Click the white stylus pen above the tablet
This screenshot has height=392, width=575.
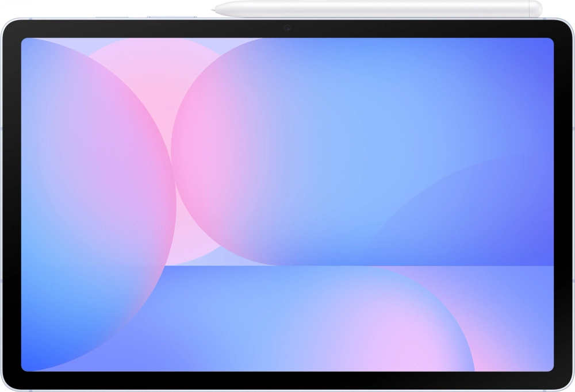tap(377, 9)
